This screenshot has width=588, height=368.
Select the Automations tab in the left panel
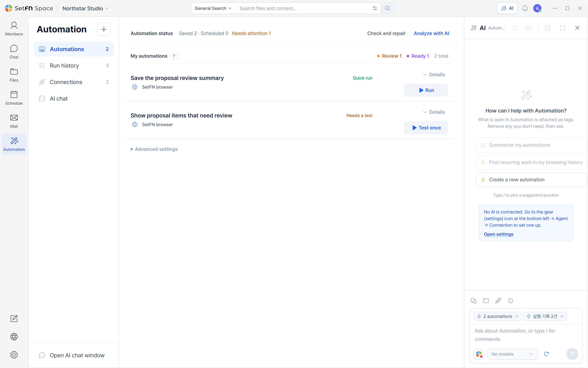click(x=74, y=49)
